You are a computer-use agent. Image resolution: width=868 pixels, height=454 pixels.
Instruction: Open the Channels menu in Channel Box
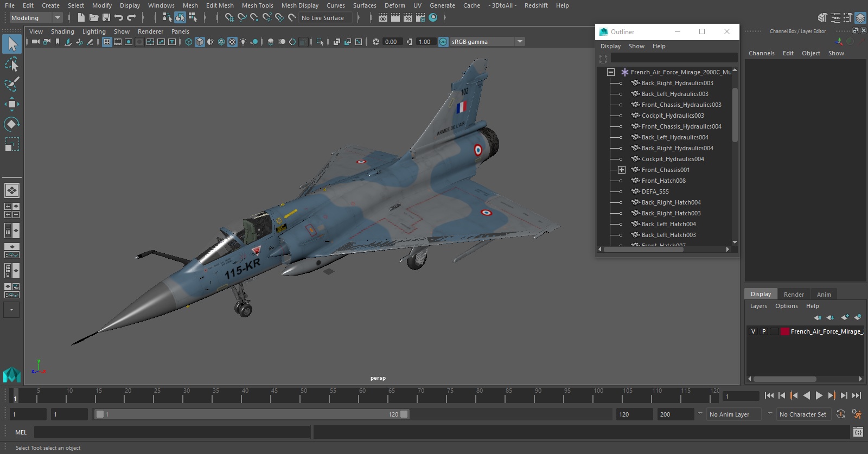click(762, 53)
